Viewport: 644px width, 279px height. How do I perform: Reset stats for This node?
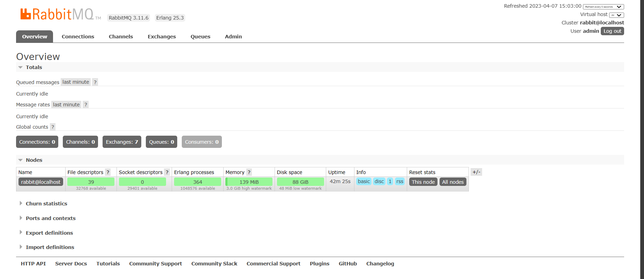(x=423, y=182)
